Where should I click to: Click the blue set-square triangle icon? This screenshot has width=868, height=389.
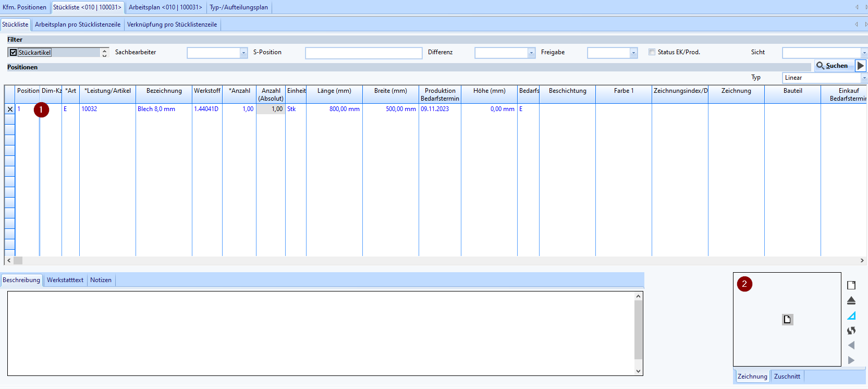pos(851,315)
